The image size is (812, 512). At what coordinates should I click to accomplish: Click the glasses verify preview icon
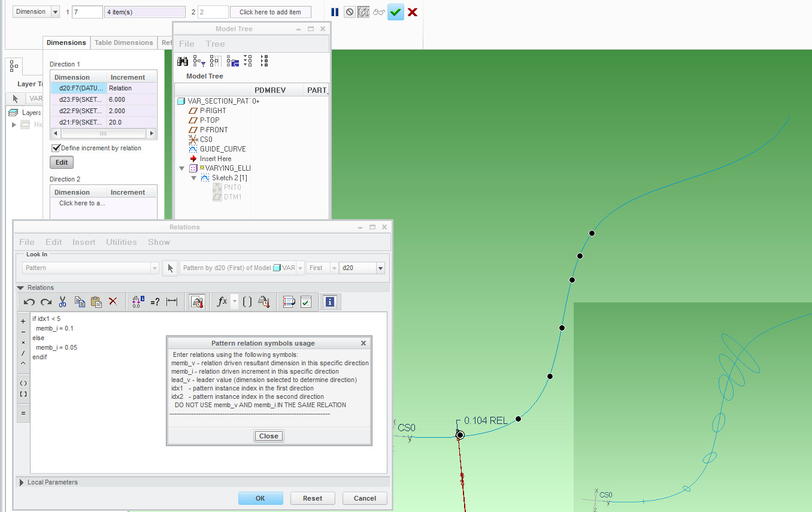point(378,12)
